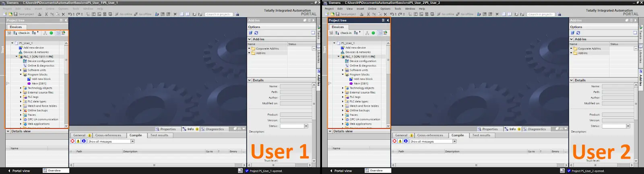Screen dimensions: 644x174
Task: Click Check-in icon in User 1 project tree
Action: tap(15, 33)
